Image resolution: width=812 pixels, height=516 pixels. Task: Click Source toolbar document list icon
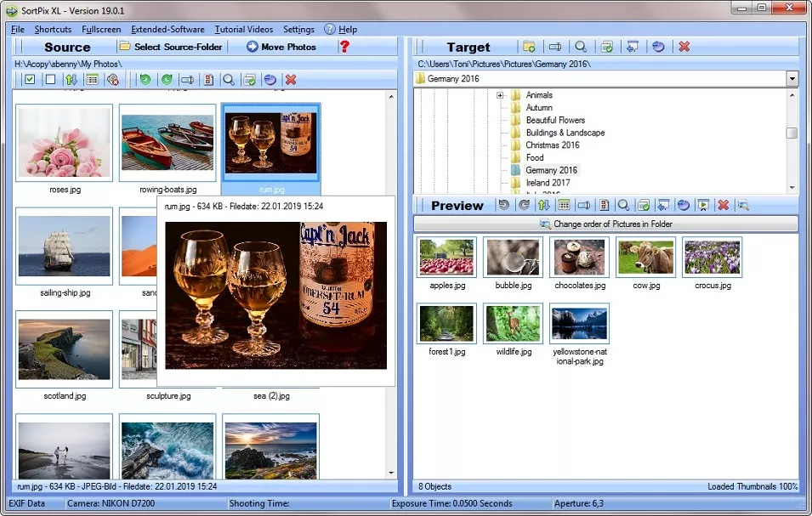coord(208,80)
